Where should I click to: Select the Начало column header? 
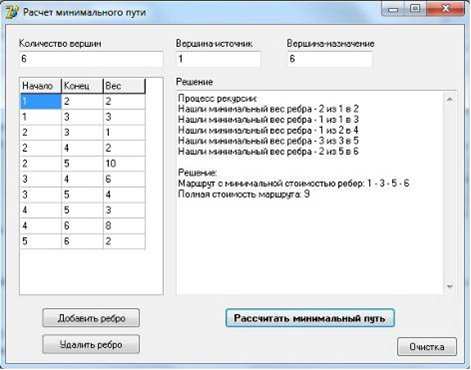41,86
